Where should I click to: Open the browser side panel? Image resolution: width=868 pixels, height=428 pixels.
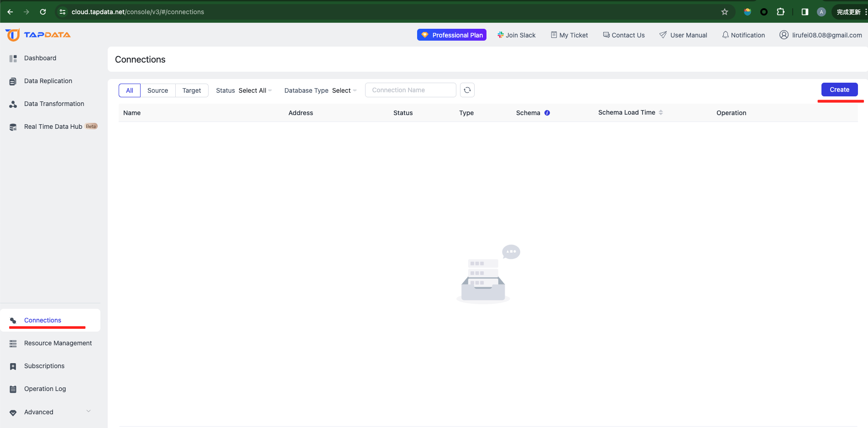[805, 12]
